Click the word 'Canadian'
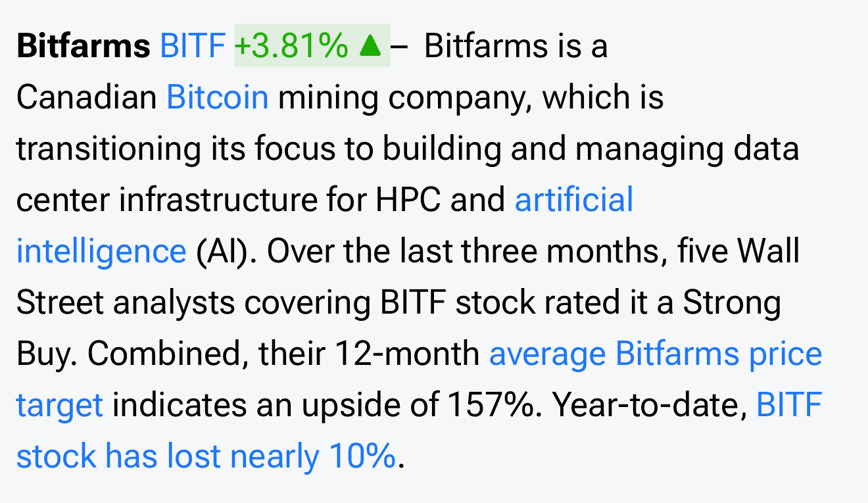 87,97
